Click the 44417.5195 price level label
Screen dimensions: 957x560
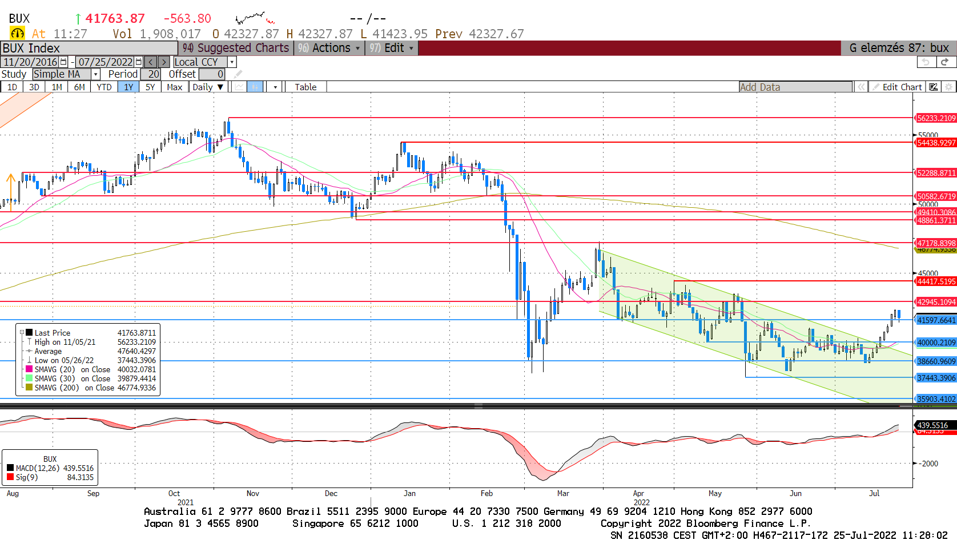[936, 281]
